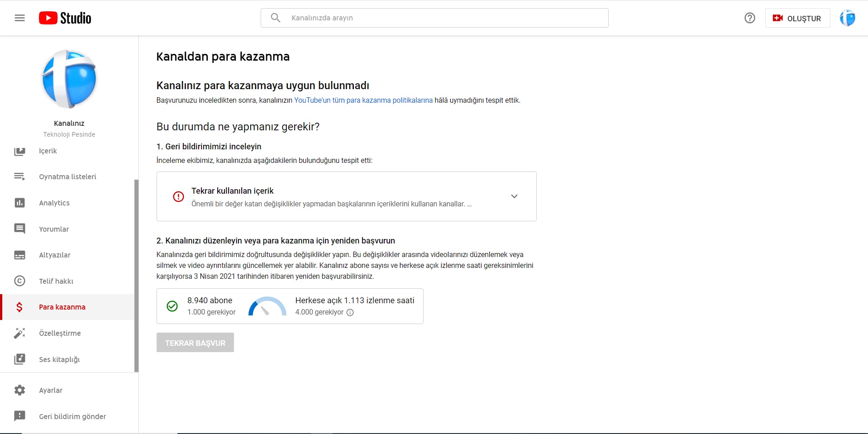Image resolution: width=868 pixels, height=434 pixels.
Task: Select Geri bildirim gönder menu item
Action: pyautogui.click(x=69, y=416)
